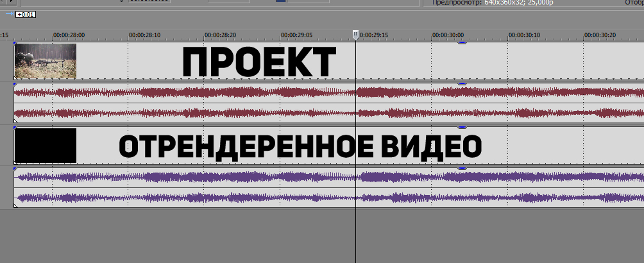Select the upper red audio waveform channel

(328, 92)
